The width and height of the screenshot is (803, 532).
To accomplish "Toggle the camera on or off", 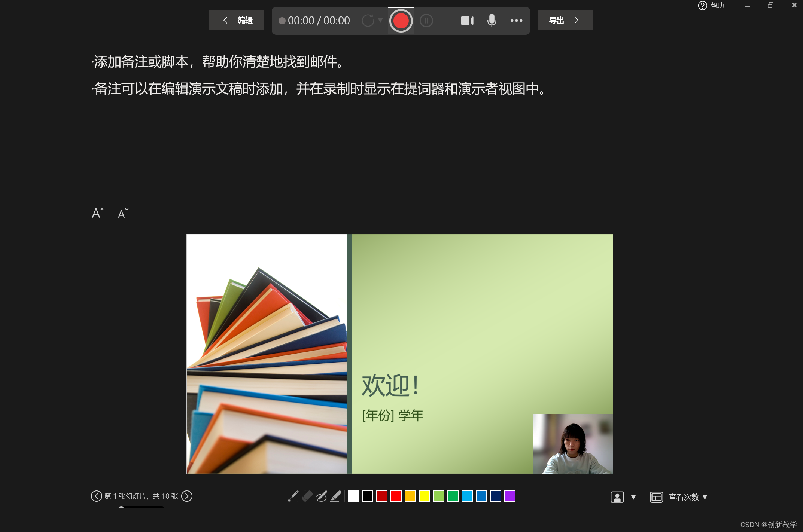I will point(467,21).
